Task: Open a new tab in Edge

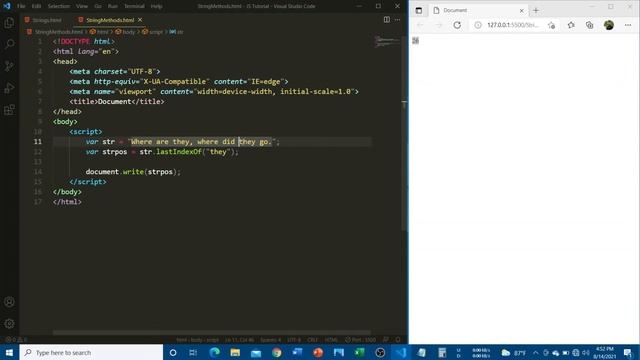Action: [x=536, y=10]
